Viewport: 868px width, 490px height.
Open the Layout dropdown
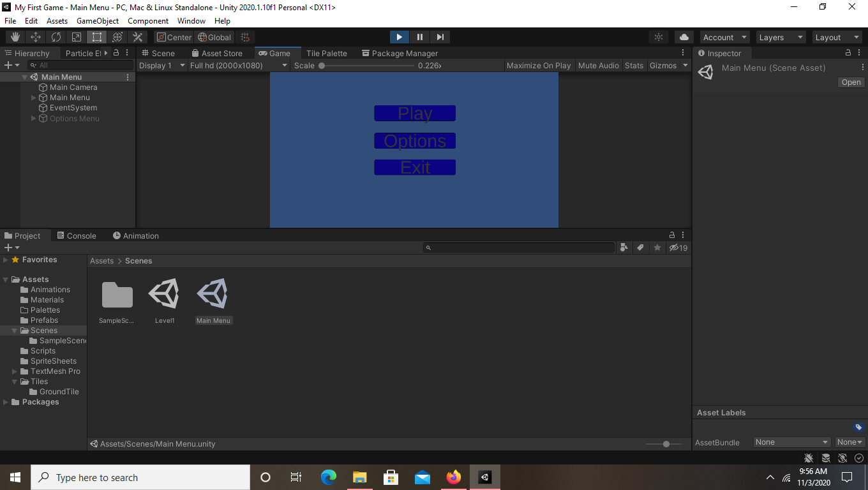pyautogui.click(x=837, y=37)
